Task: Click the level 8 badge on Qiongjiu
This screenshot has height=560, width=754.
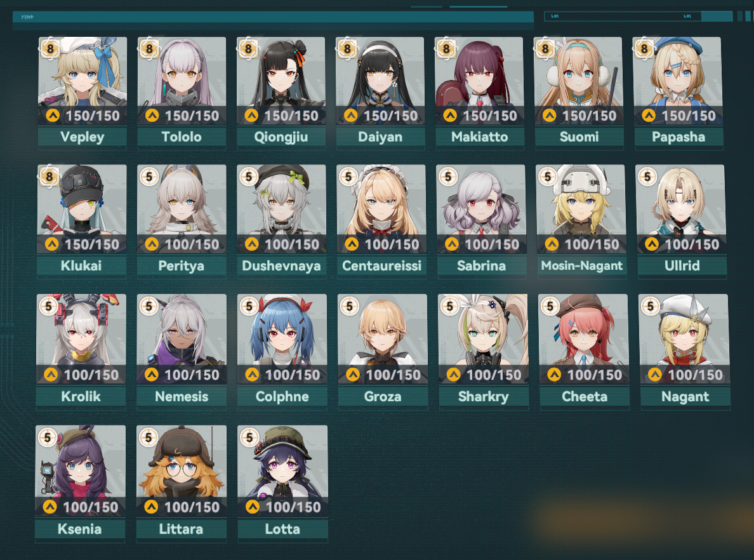Action: [x=248, y=49]
